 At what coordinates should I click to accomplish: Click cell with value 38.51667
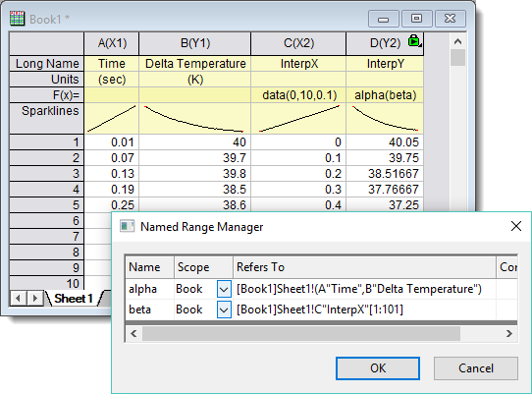coord(385,174)
